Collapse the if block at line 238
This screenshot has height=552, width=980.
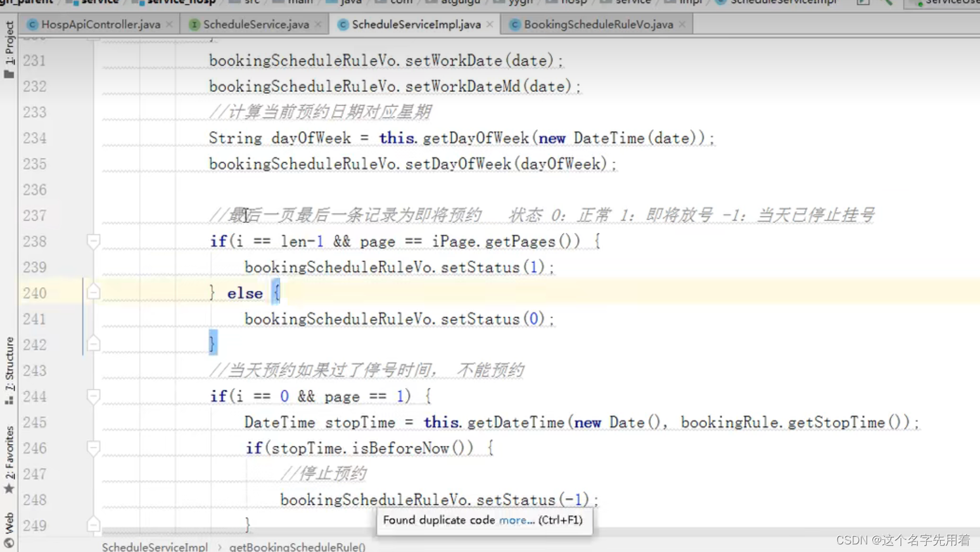(x=93, y=241)
